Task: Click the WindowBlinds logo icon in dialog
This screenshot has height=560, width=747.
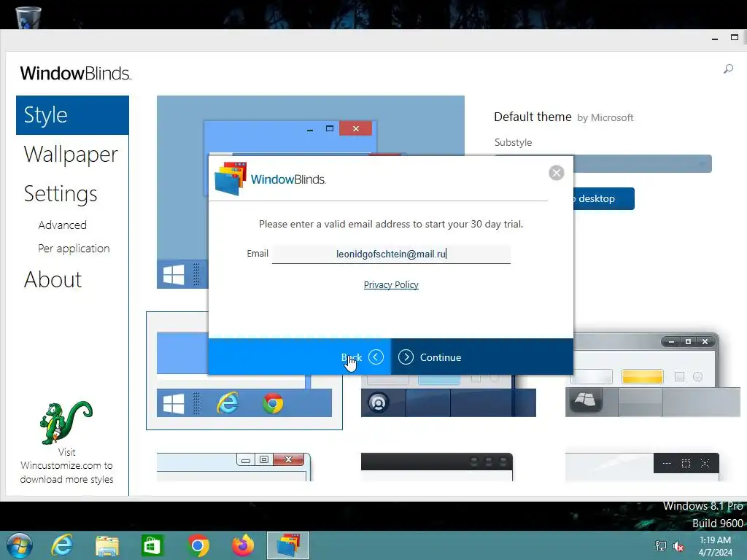Action: click(x=231, y=179)
